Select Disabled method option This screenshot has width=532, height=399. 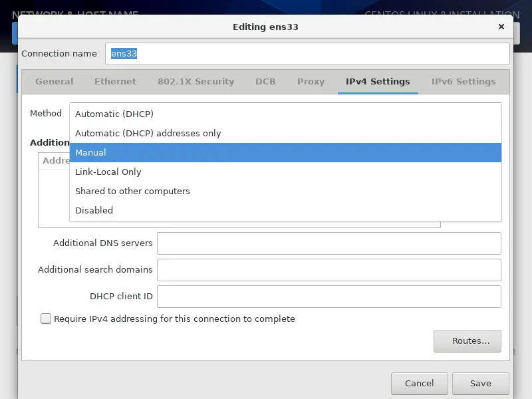click(x=94, y=210)
